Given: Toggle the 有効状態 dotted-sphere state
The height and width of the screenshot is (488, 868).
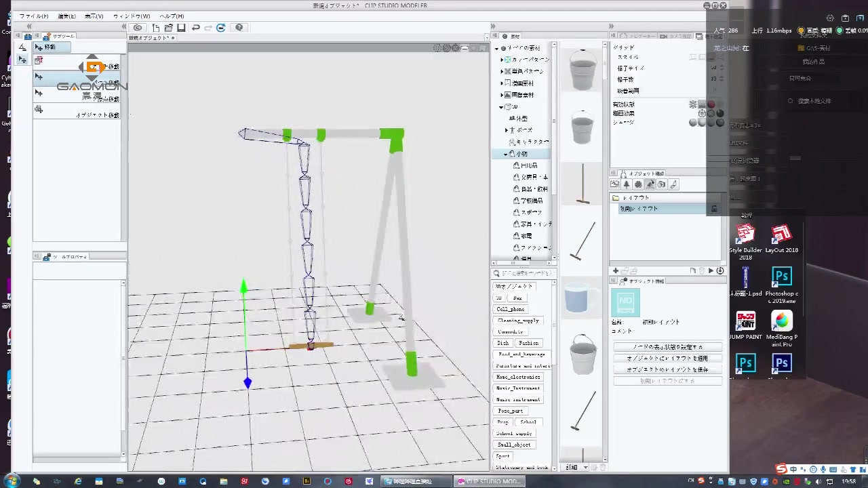Looking at the screenshot, I should 692,104.
